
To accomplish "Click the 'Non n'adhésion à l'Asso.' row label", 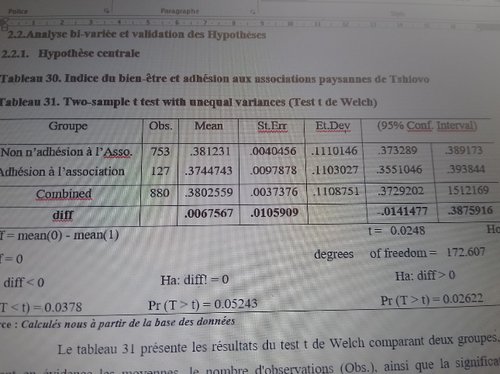I will tap(66, 152).
